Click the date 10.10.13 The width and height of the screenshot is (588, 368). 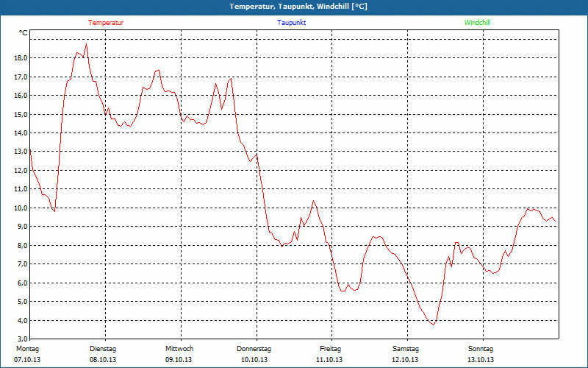click(254, 360)
